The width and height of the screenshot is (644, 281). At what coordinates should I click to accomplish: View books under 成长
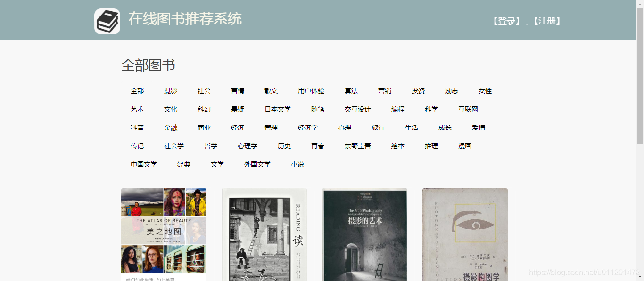point(445,128)
